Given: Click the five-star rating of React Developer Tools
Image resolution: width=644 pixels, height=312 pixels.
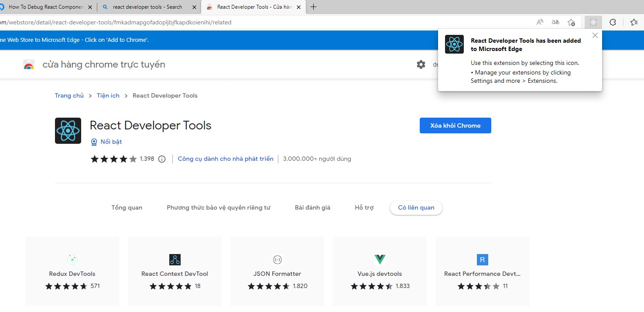Looking at the screenshot, I should 114,159.
